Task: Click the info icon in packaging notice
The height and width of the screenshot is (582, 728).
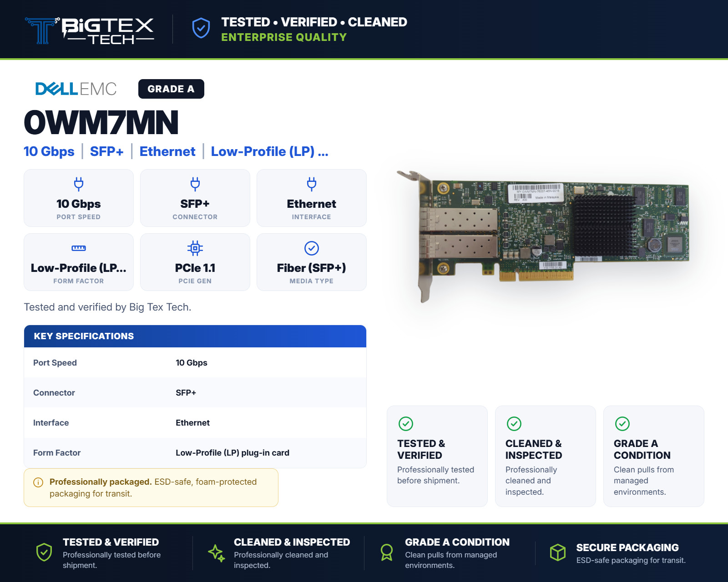Action: pyautogui.click(x=38, y=482)
